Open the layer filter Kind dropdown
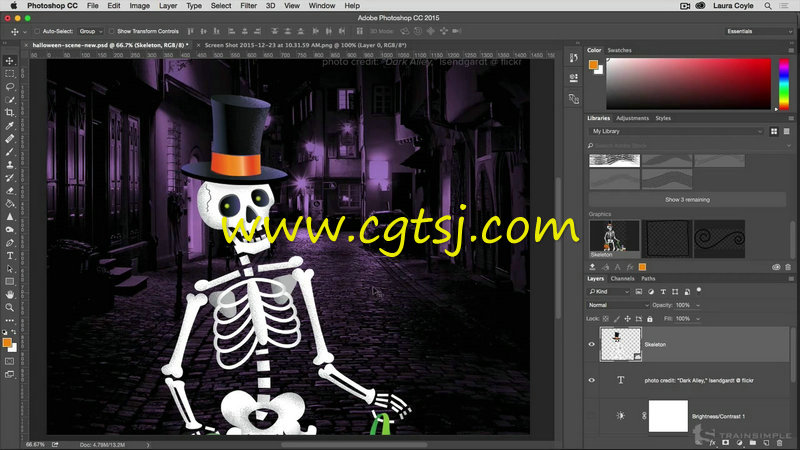This screenshot has height=450, width=800. (x=609, y=291)
